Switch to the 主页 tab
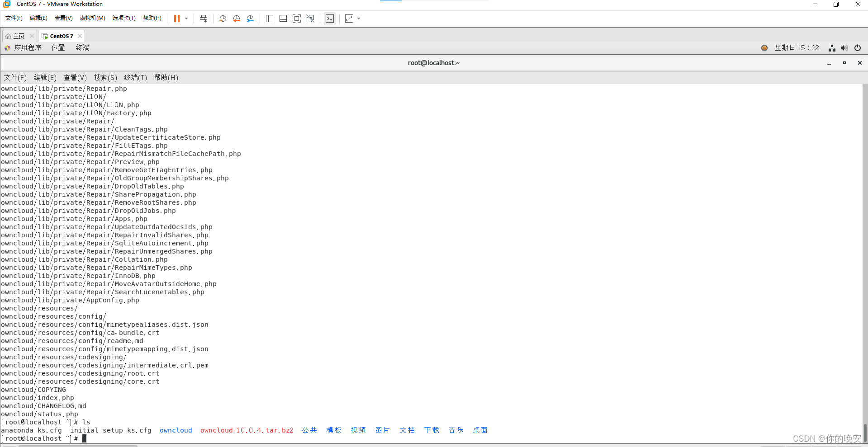The width and height of the screenshot is (868, 447). point(19,36)
